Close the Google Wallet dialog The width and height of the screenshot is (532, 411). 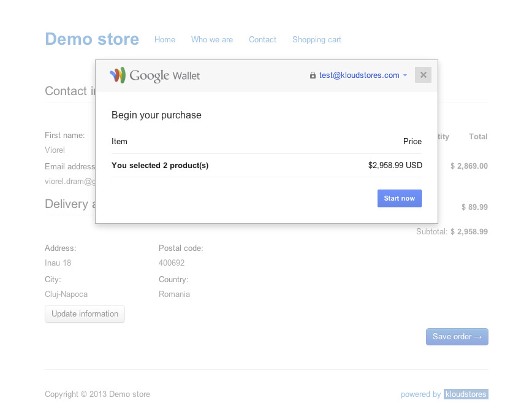(x=423, y=75)
